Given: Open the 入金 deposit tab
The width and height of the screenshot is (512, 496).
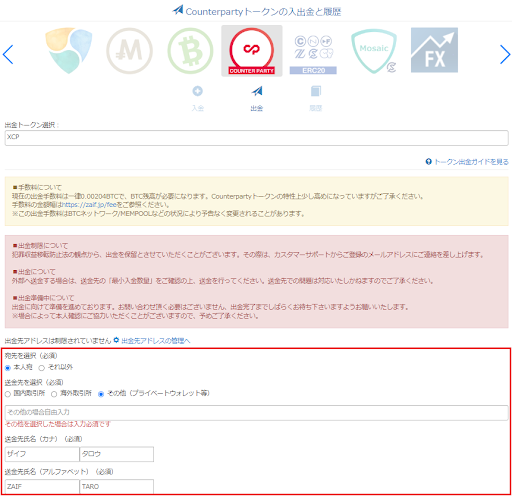Looking at the screenshot, I should click(198, 99).
